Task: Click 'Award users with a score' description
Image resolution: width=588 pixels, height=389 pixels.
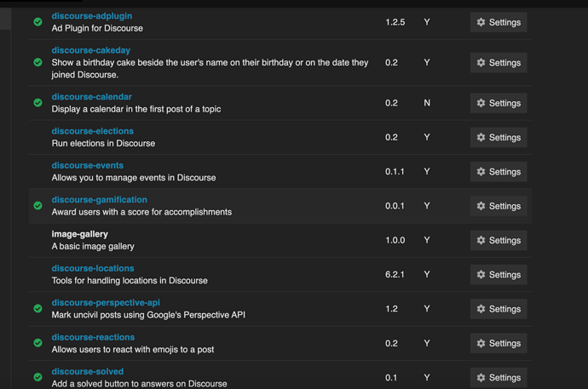Action: [x=141, y=212]
